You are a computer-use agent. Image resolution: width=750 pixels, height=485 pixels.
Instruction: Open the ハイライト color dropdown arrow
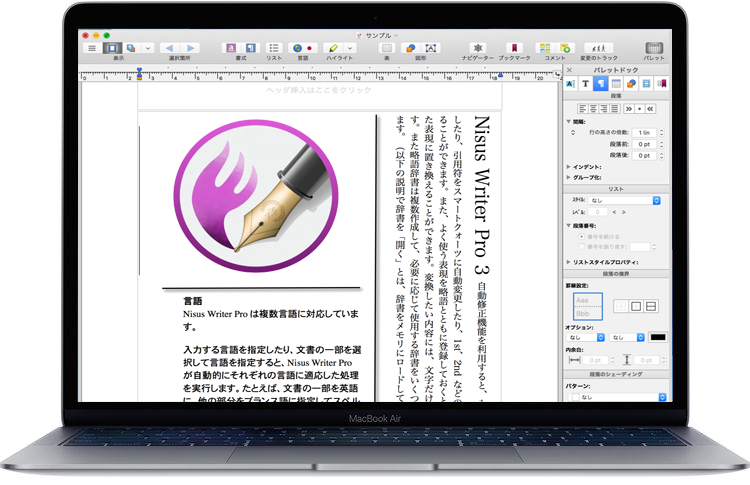350,48
